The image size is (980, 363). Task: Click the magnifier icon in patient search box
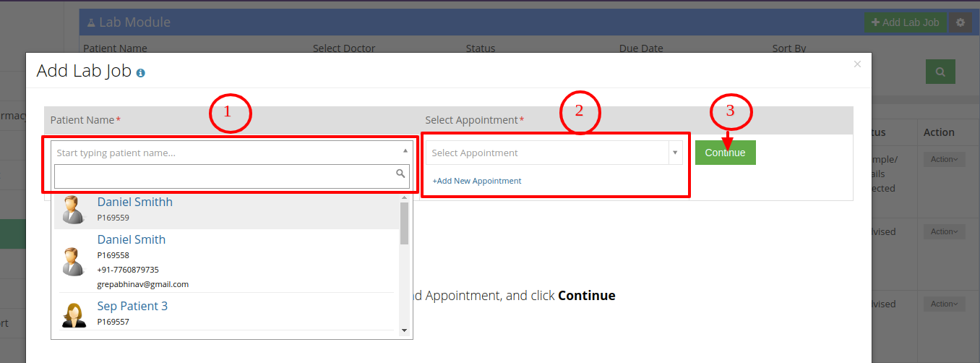pyautogui.click(x=400, y=174)
